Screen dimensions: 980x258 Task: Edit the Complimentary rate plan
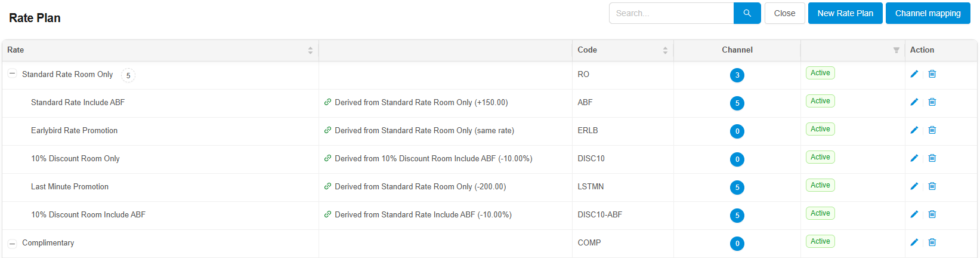coord(914,242)
